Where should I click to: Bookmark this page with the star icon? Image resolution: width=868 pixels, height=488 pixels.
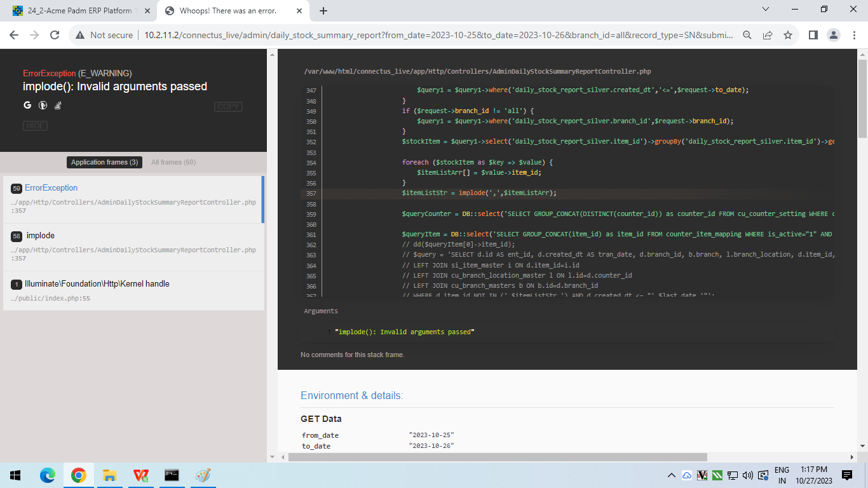coord(788,35)
